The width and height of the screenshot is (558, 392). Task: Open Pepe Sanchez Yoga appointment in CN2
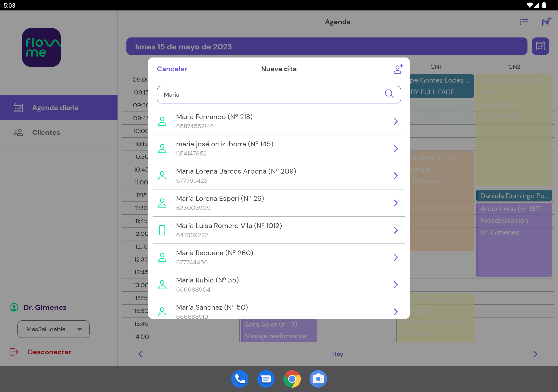[514, 130]
